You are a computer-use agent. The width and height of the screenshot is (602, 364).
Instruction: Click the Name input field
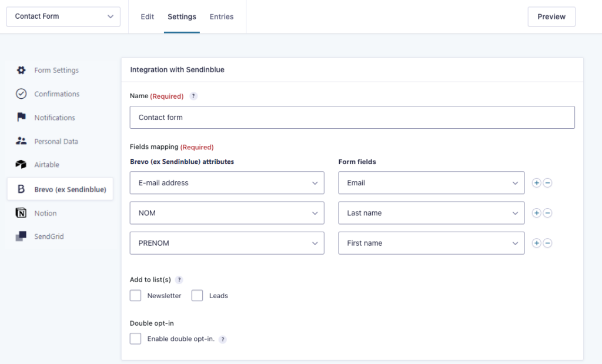pyautogui.click(x=352, y=118)
